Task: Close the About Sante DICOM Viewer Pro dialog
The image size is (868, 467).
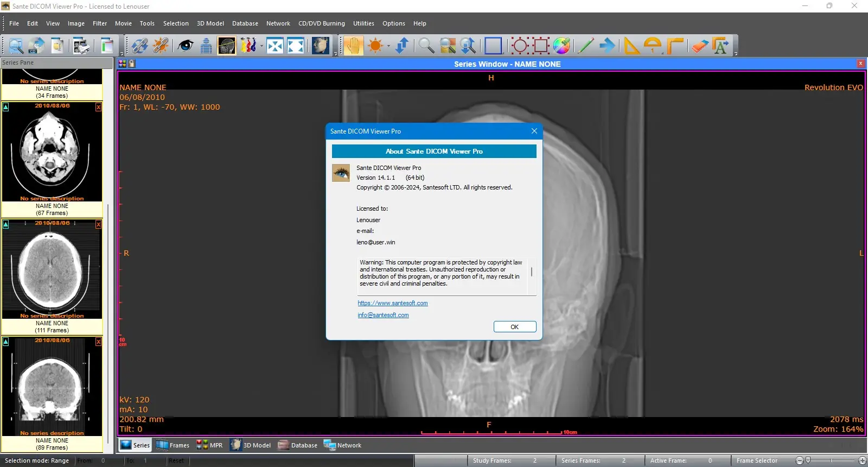Action: click(x=534, y=131)
